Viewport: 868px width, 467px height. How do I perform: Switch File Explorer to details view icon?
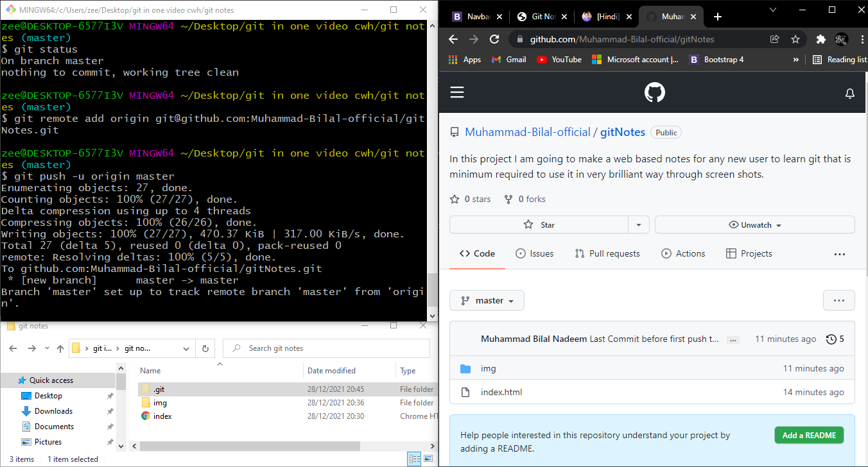pyautogui.click(x=413, y=459)
